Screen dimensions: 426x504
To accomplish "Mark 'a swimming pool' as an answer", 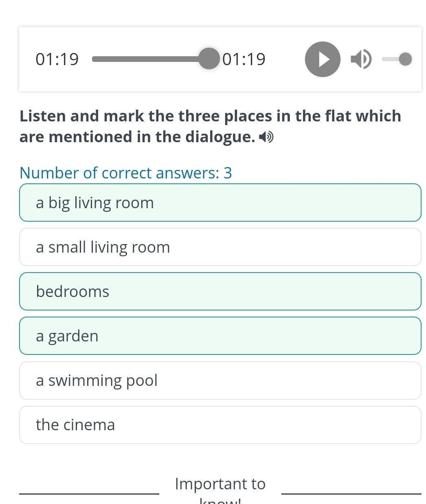I will pos(220,380).
